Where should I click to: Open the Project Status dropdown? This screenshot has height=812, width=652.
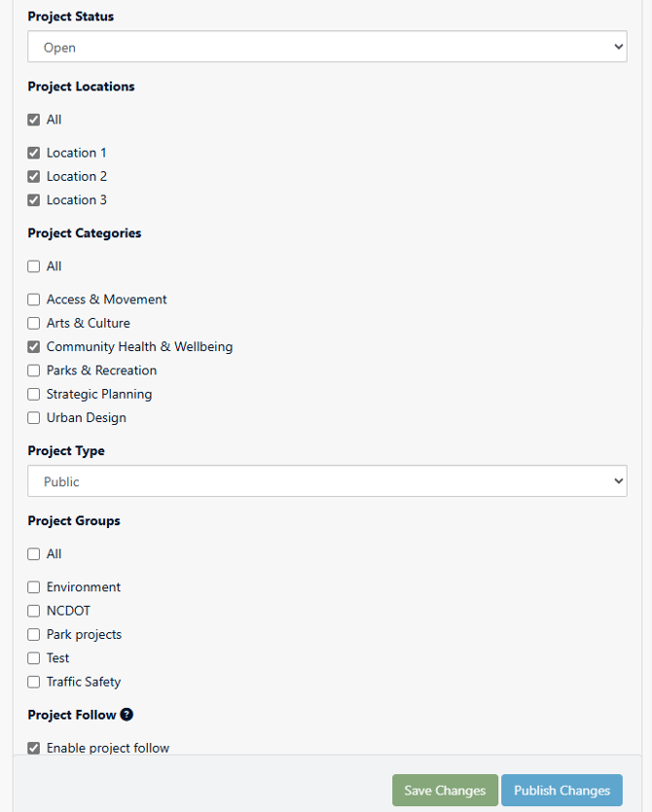click(327, 47)
